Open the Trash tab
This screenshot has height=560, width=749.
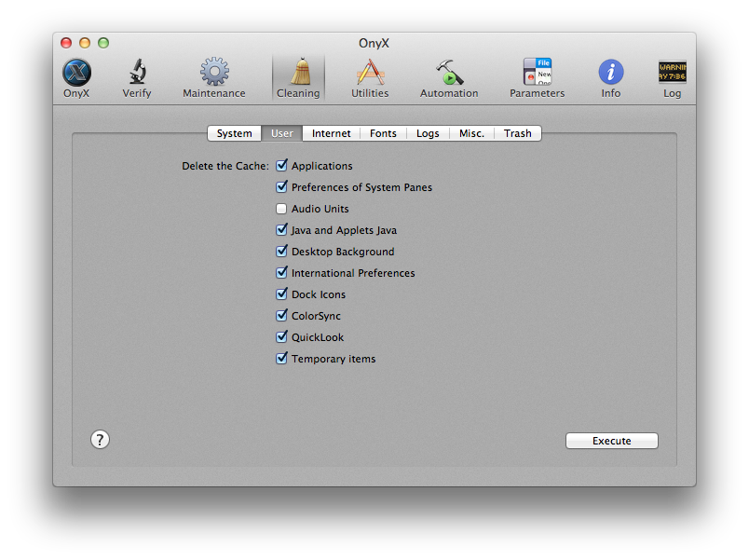pos(517,133)
